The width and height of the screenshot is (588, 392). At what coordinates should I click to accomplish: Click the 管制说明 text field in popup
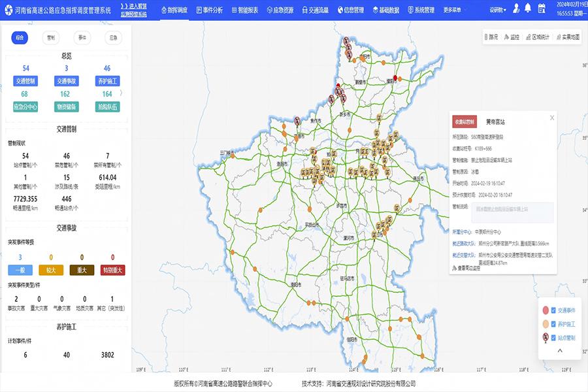513,213
